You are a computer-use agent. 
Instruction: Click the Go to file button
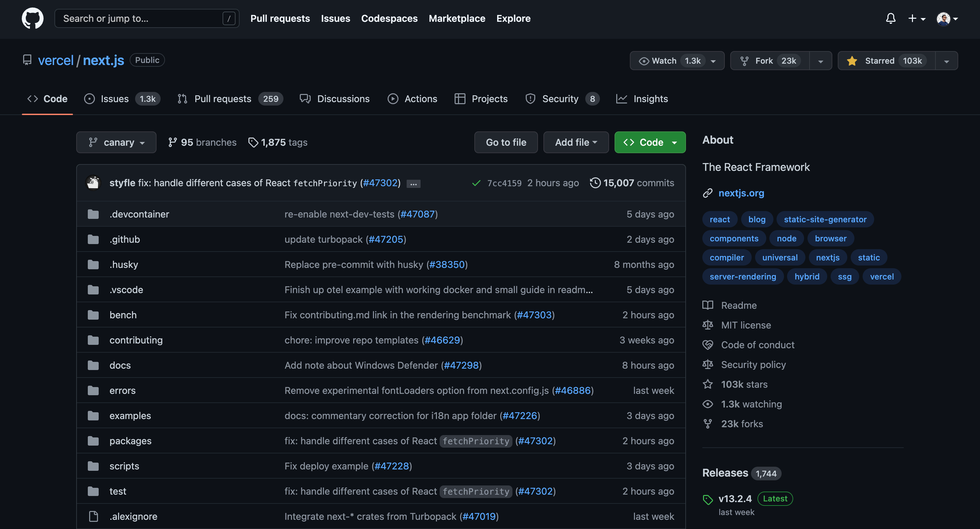coord(505,142)
